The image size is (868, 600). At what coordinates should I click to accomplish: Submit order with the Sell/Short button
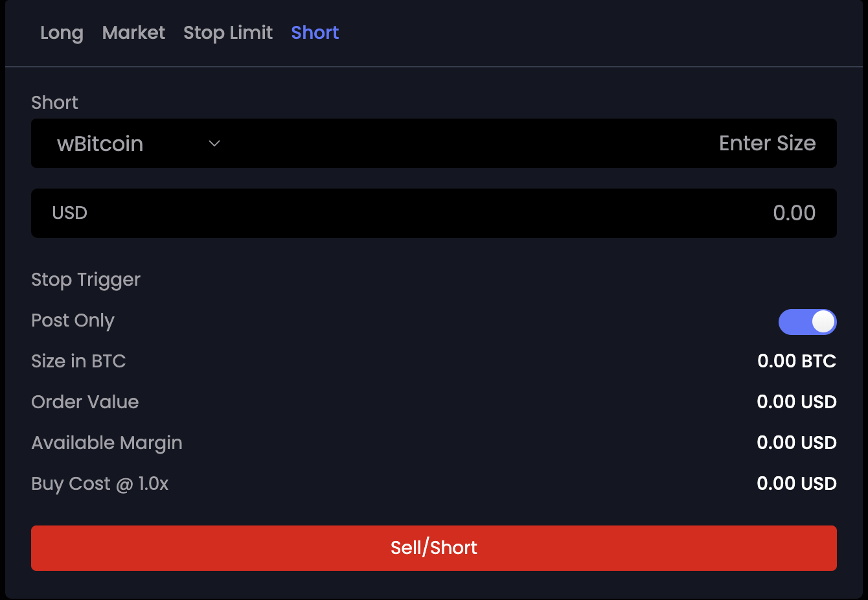tap(434, 548)
